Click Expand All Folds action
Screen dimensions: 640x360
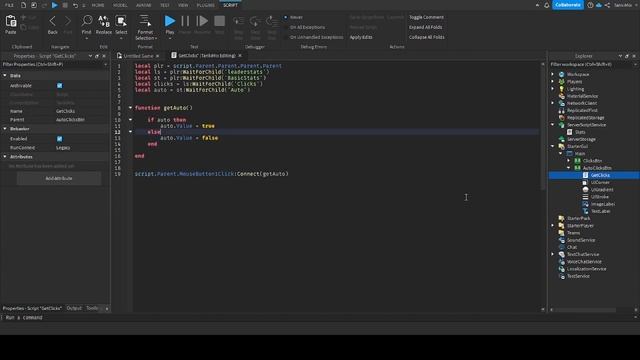pos(425,27)
